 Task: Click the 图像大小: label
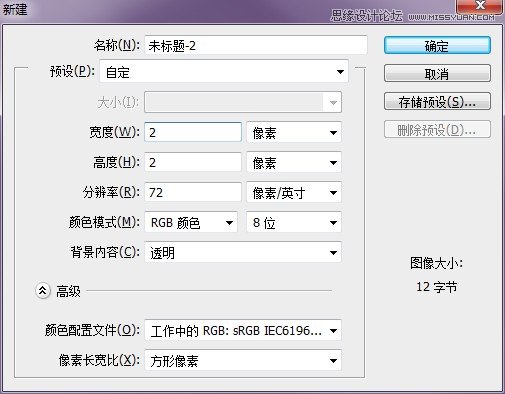(436, 263)
